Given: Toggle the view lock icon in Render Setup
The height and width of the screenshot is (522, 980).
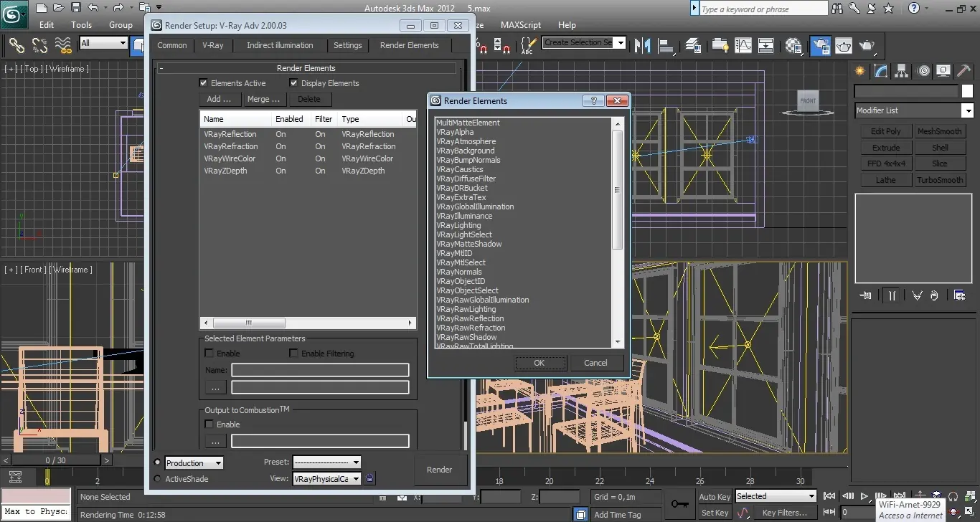Looking at the screenshot, I should 370,478.
